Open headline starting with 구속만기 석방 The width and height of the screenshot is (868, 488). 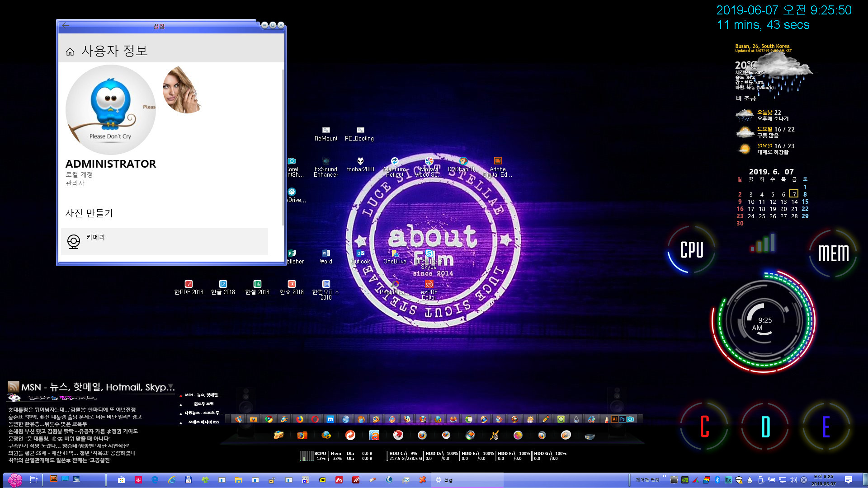[x=68, y=446]
